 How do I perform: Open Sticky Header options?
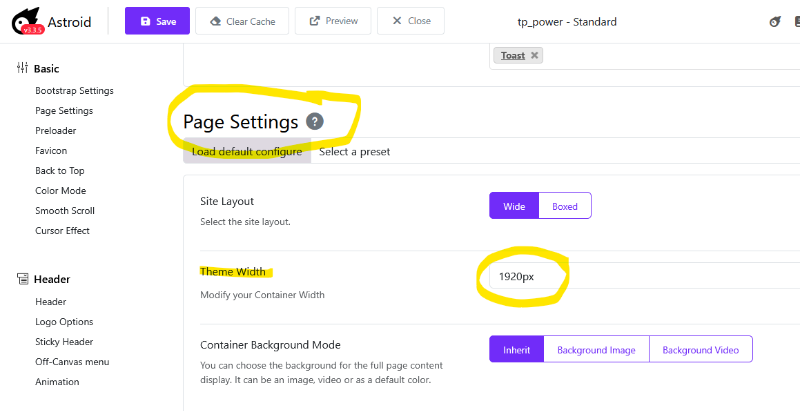(64, 342)
